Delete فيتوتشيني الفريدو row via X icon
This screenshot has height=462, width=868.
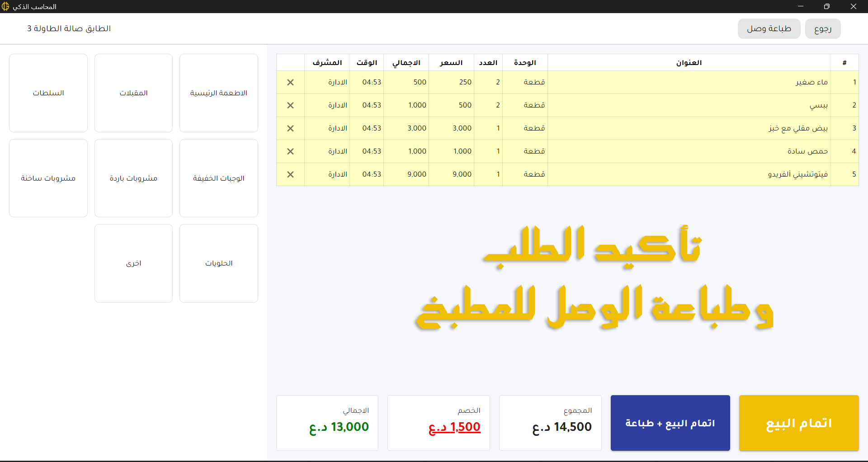290,174
